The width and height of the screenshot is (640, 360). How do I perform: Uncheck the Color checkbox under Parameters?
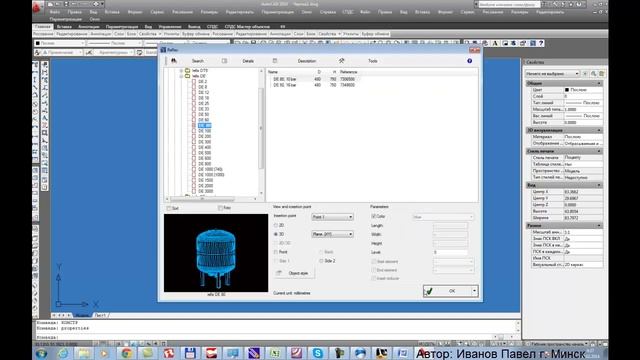373,216
